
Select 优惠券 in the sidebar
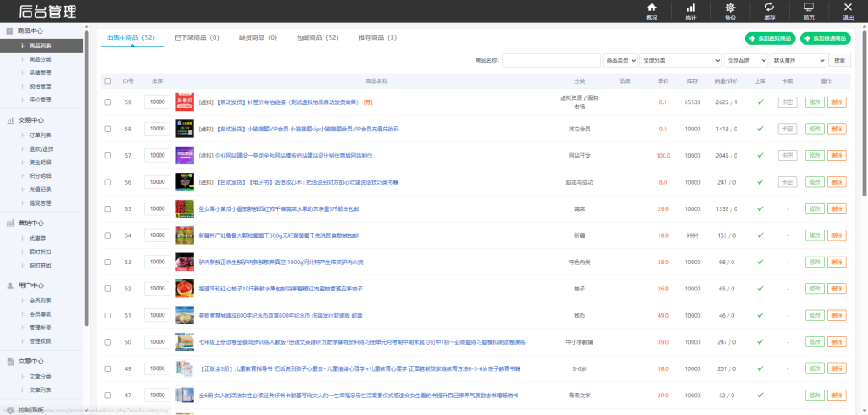coord(36,238)
